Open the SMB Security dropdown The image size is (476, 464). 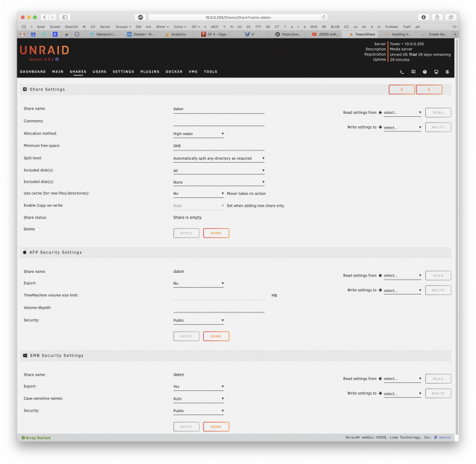[x=199, y=411]
